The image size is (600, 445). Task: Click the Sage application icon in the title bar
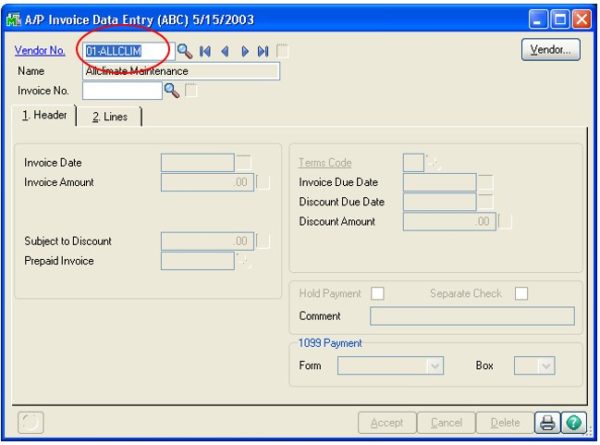click(13, 20)
